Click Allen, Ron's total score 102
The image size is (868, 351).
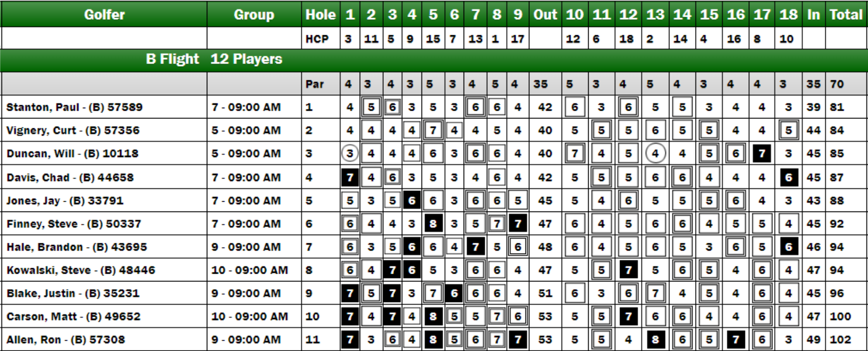tap(840, 340)
